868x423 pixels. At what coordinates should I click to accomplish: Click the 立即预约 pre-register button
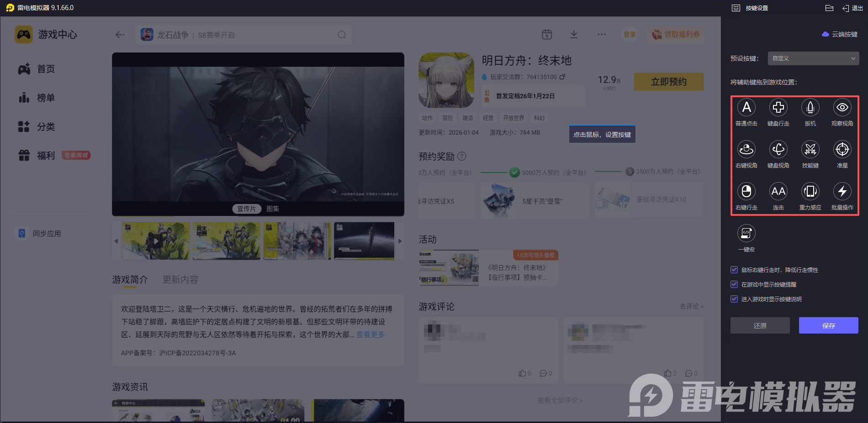coord(669,82)
